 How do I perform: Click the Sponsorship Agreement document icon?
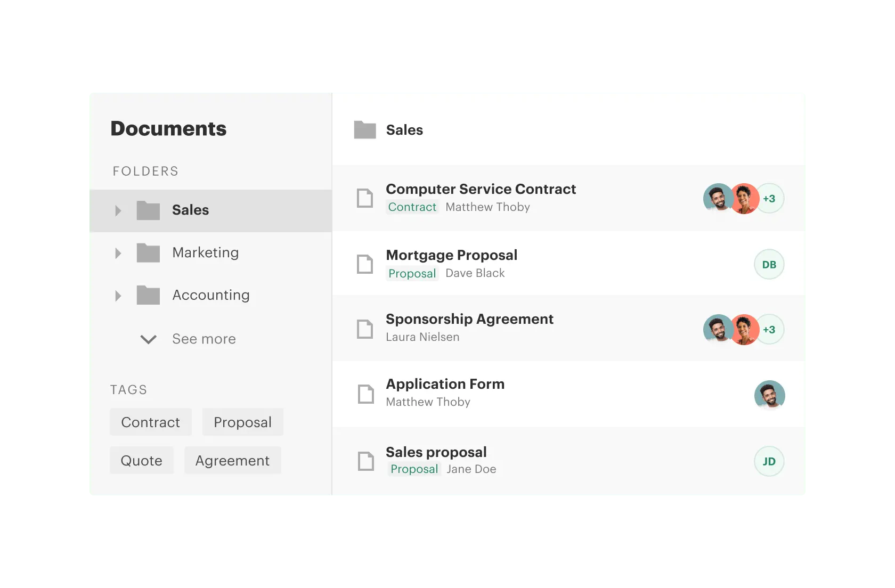pyautogui.click(x=365, y=329)
